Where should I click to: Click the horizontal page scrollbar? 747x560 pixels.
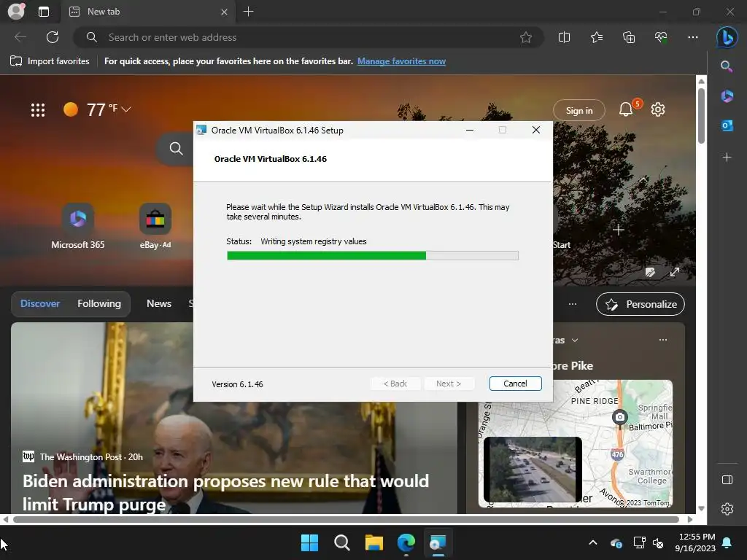tap(346, 519)
